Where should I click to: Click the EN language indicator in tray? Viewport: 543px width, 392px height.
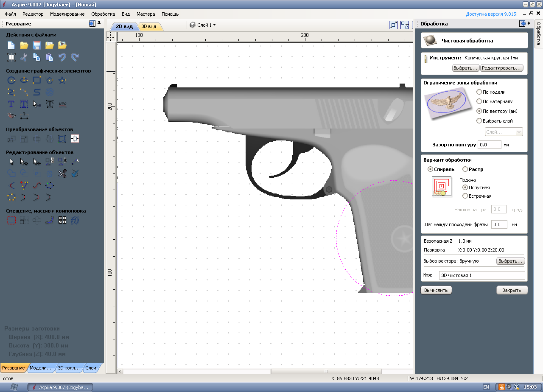tap(486, 387)
